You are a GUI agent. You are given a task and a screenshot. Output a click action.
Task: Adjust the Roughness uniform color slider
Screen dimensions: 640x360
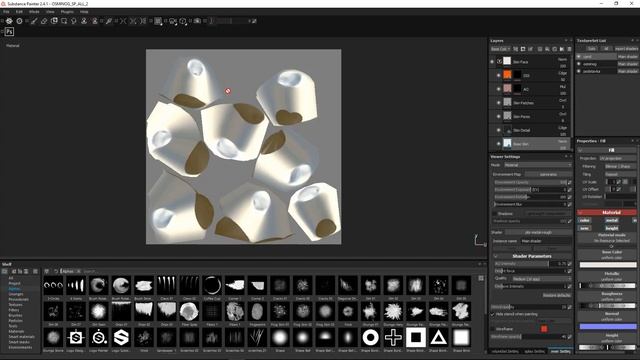point(608,306)
